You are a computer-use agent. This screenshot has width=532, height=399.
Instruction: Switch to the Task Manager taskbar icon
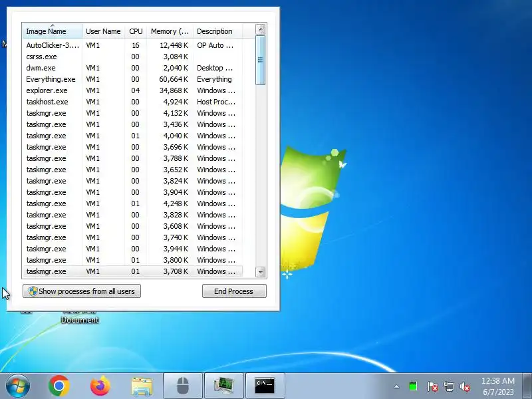pos(224,386)
